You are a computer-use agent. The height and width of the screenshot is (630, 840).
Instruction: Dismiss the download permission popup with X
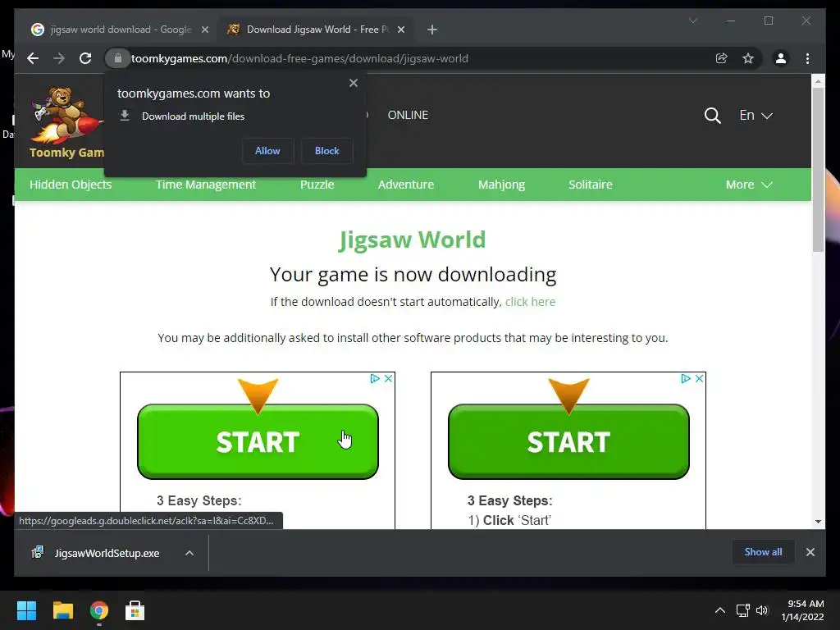pyautogui.click(x=353, y=83)
